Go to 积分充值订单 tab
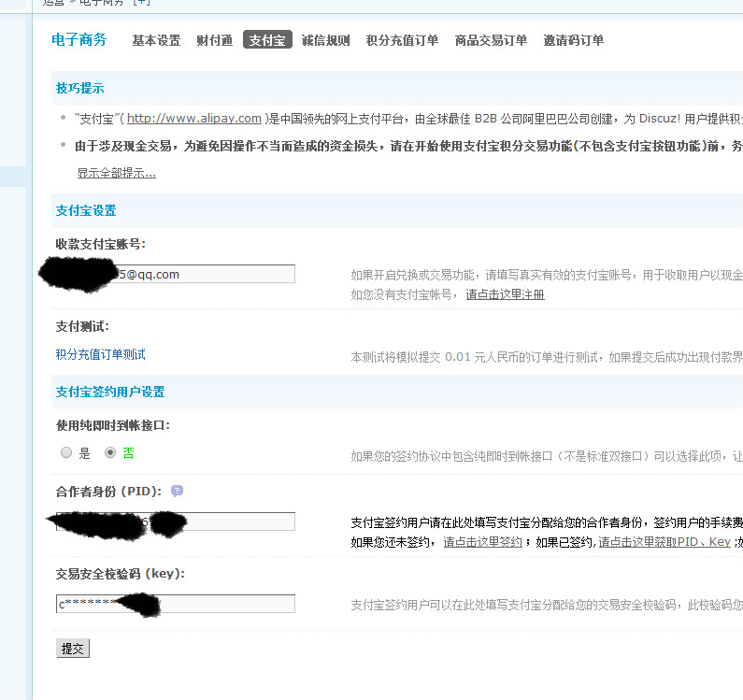The image size is (743, 700). [402, 40]
